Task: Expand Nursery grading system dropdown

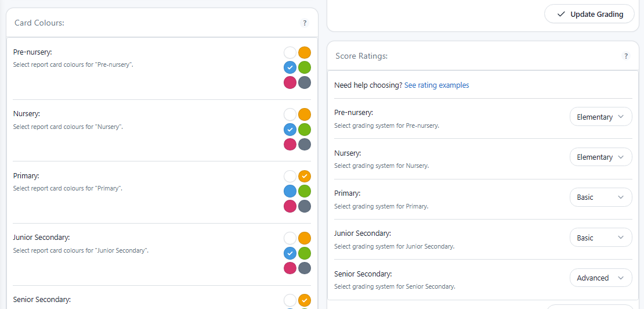Action: click(600, 157)
